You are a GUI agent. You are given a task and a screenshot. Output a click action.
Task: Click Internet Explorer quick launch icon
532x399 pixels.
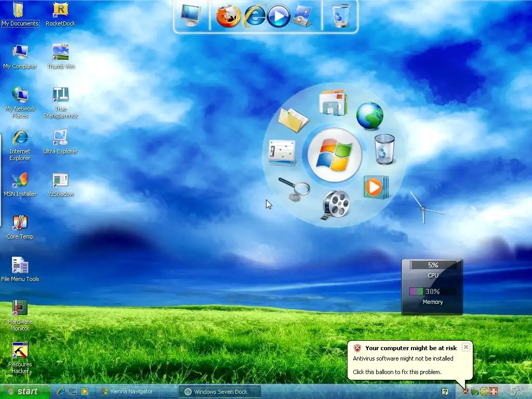tap(61, 392)
